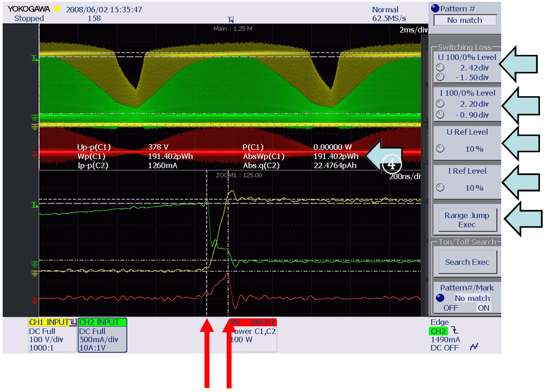Screen dimensions: 548x392
Task: Switch Pattern#/Mark to OFF
Action: click(450, 308)
